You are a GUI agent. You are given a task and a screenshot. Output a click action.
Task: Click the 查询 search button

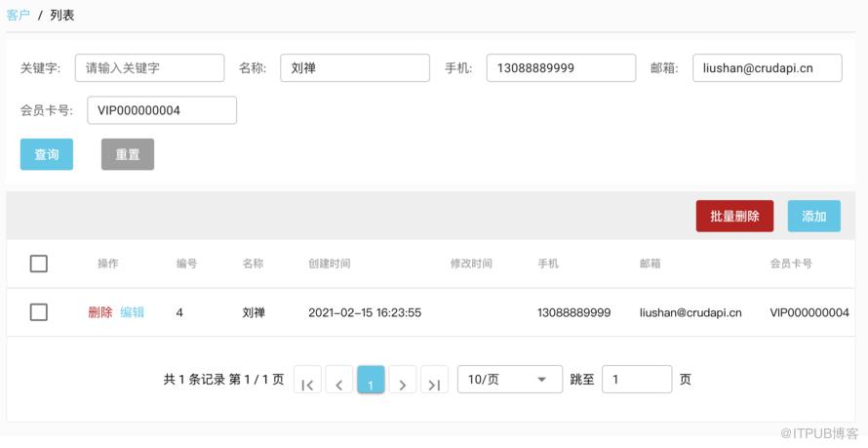47,154
